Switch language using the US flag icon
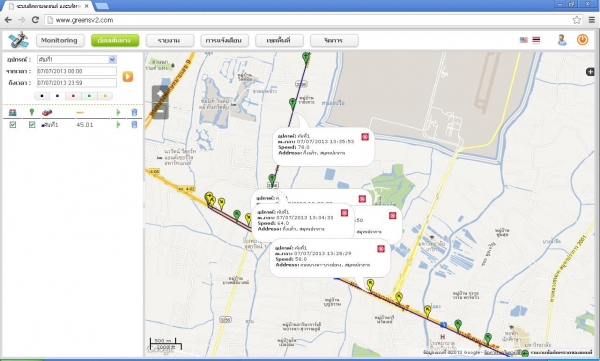 [x=523, y=40]
